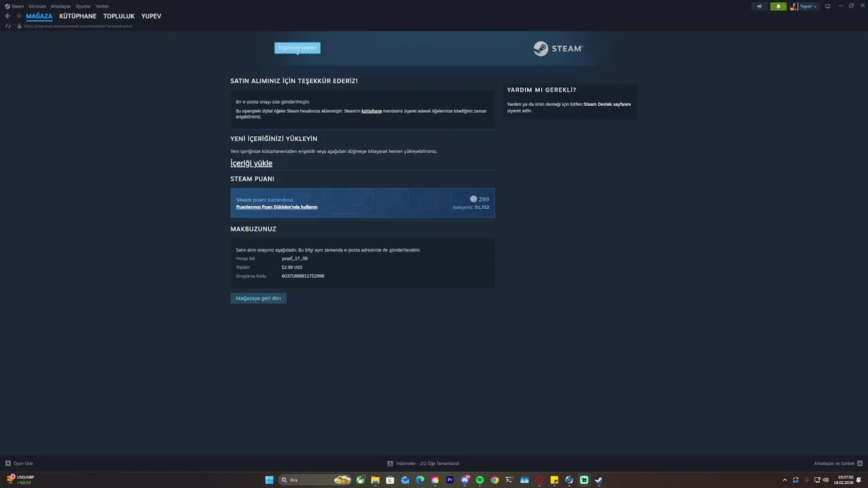The height and width of the screenshot is (488, 868).
Task: Open Microsoft Edge from taskbar
Action: click(420, 480)
